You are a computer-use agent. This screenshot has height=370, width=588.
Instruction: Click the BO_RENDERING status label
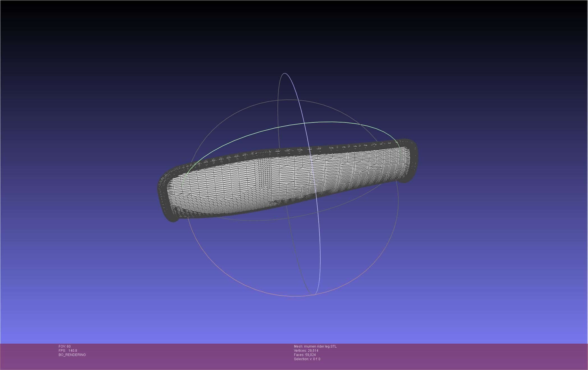72,355
